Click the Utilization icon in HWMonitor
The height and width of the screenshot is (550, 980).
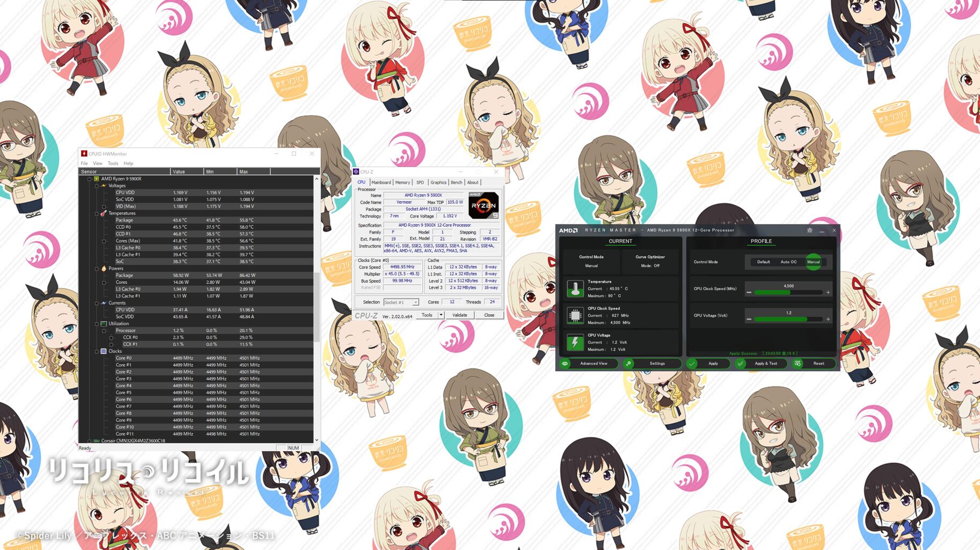pos(104,324)
